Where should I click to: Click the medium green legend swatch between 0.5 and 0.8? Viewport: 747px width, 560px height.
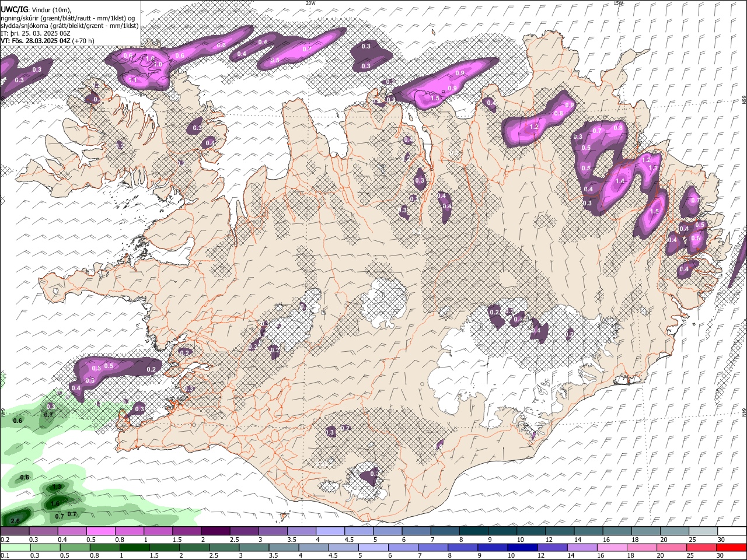[75, 547]
